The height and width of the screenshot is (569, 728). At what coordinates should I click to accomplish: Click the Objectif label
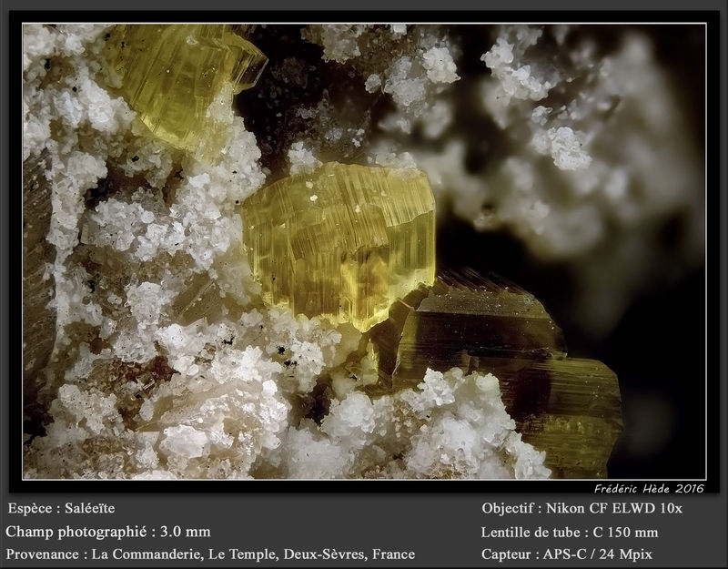tap(508, 509)
